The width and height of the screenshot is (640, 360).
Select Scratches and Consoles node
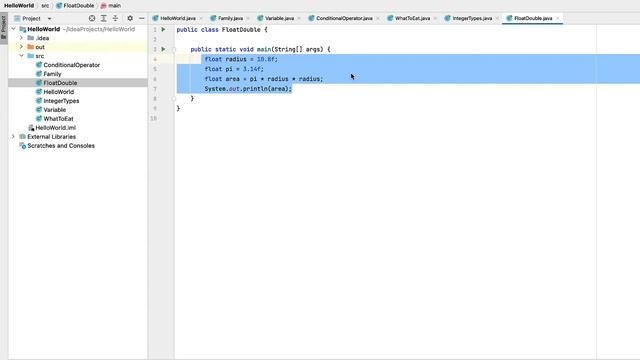pyautogui.click(x=61, y=146)
